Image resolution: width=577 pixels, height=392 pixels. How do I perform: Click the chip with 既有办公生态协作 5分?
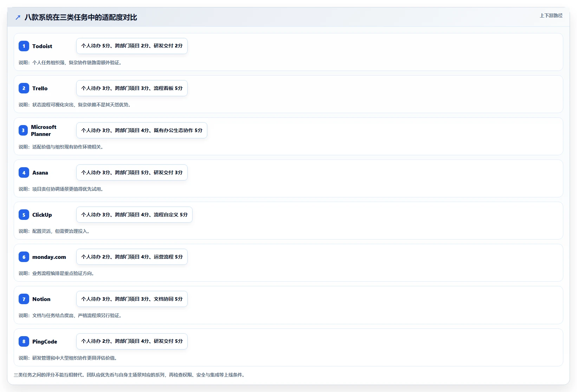142,130
